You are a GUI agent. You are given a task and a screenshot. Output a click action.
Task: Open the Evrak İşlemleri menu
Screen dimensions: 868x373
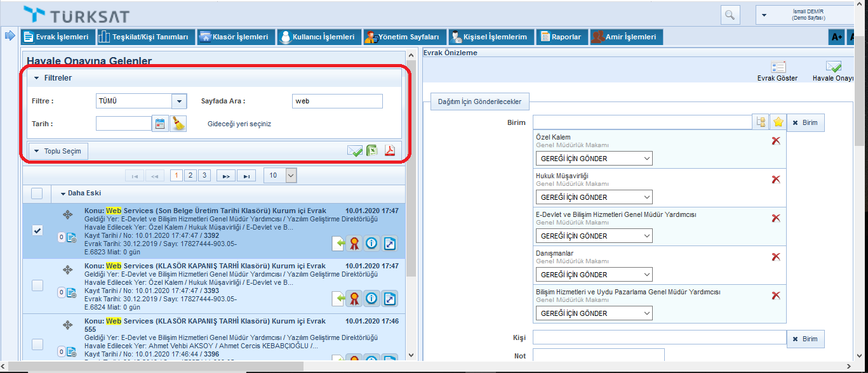point(58,37)
